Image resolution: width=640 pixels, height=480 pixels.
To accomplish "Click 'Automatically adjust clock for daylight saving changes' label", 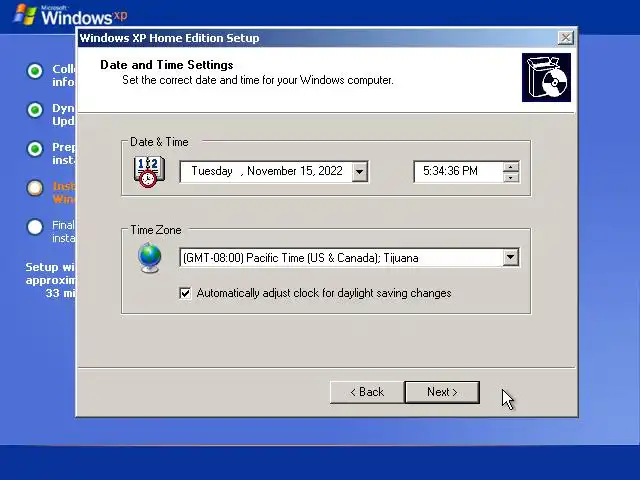I will 324,293.
